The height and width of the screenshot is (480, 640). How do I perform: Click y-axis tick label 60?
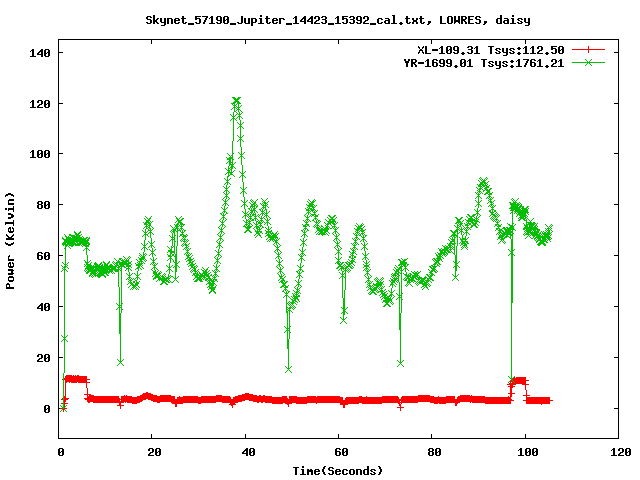[43, 256]
